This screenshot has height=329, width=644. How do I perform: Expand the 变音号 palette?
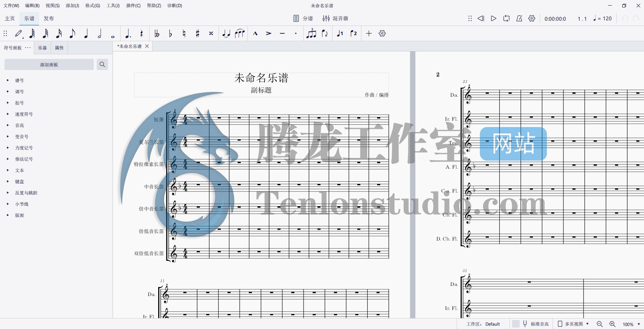pos(7,136)
